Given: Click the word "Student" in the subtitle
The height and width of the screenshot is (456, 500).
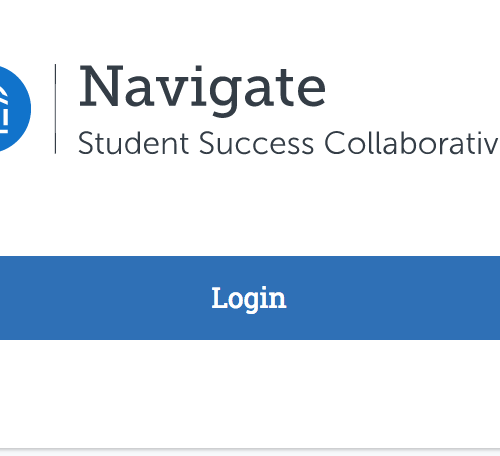Looking at the screenshot, I should pyautogui.click(x=133, y=143).
